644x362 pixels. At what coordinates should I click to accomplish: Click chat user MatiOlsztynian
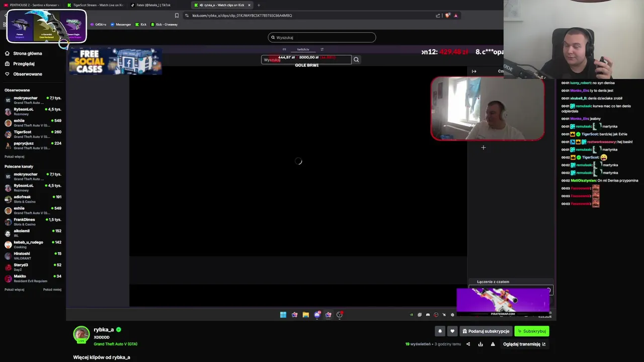click(583, 180)
